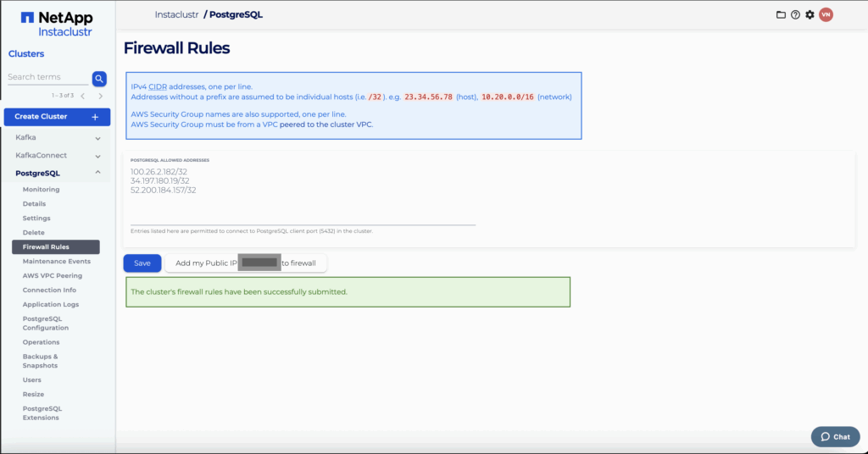Open the Monitoring sidebar item
The width and height of the screenshot is (868, 454).
[x=41, y=190]
